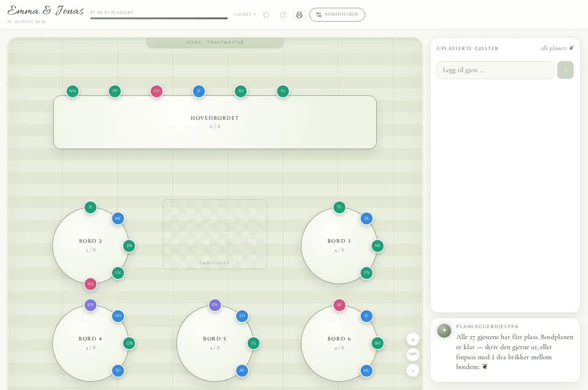The image size is (588, 390).
Task: Select guest chip ML at Bord 6
Action: tap(367, 371)
